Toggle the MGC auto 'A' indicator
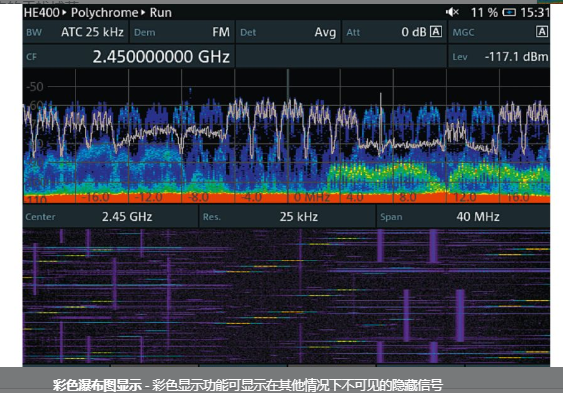This screenshot has height=393, width=563. tap(542, 32)
